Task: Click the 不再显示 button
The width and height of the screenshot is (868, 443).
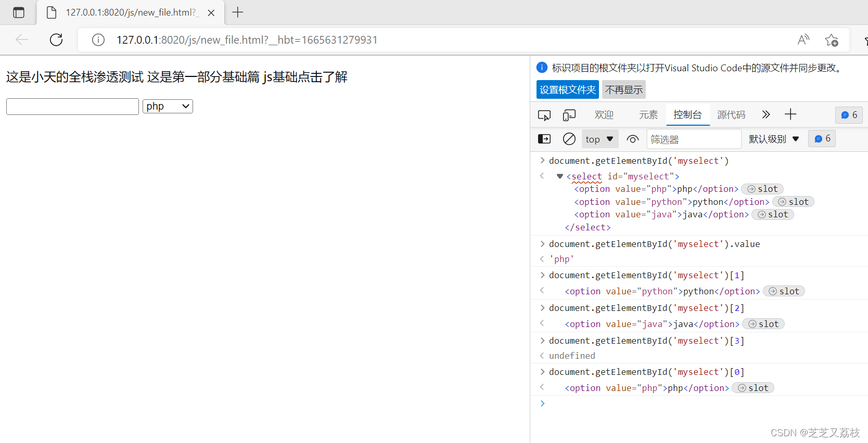Action: pos(624,89)
